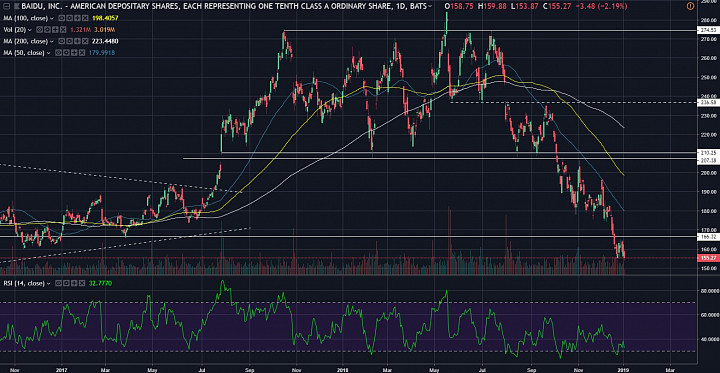The height and width of the screenshot is (373, 720).
Task: Click the close price C155.27
Action: [x=557, y=6]
